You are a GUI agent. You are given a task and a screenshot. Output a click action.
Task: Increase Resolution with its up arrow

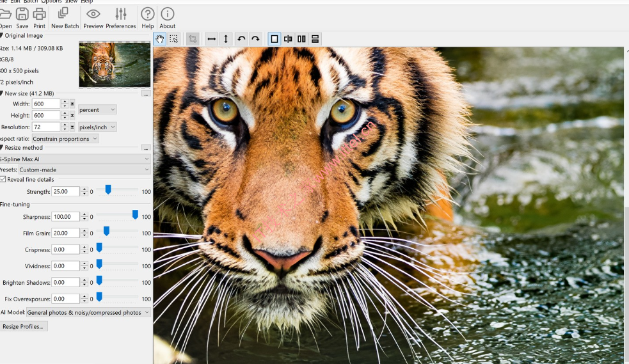65,125
